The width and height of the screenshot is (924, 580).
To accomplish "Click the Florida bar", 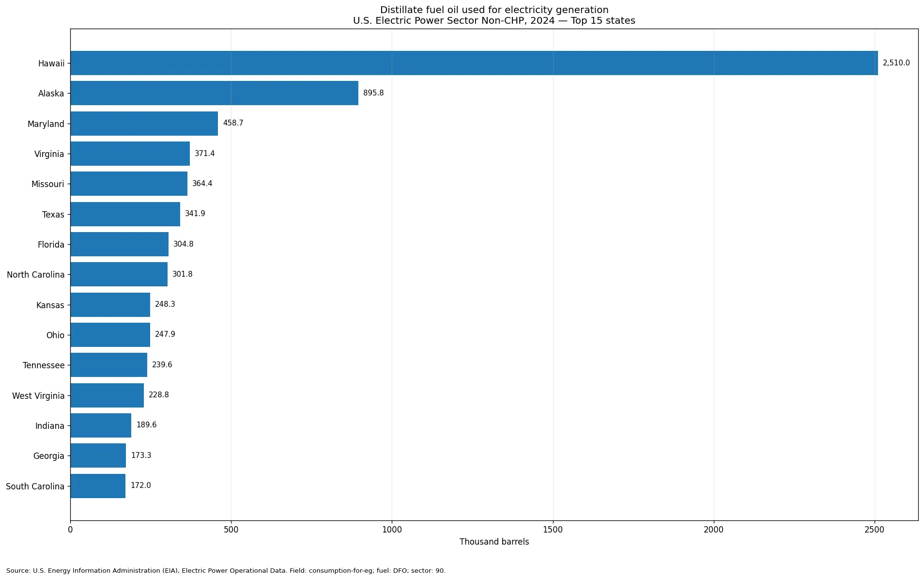I will click(120, 244).
